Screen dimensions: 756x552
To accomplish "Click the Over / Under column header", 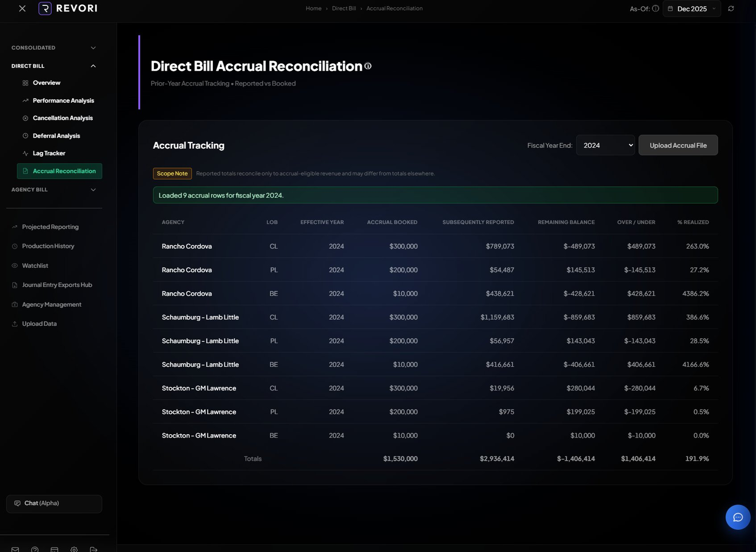I will 636,223.
